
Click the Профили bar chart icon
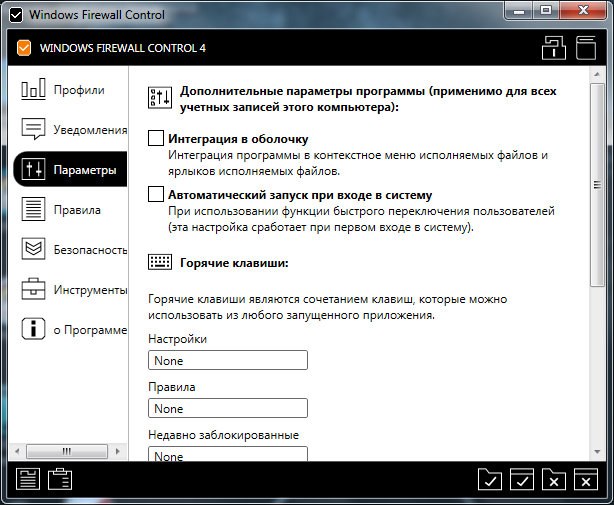click(33, 89)
